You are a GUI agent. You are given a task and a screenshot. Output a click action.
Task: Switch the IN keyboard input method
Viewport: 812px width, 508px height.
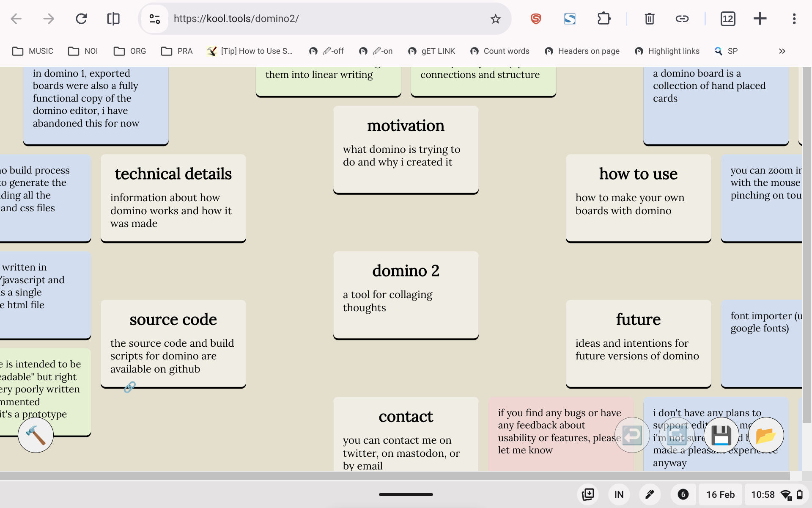(619, 494)
